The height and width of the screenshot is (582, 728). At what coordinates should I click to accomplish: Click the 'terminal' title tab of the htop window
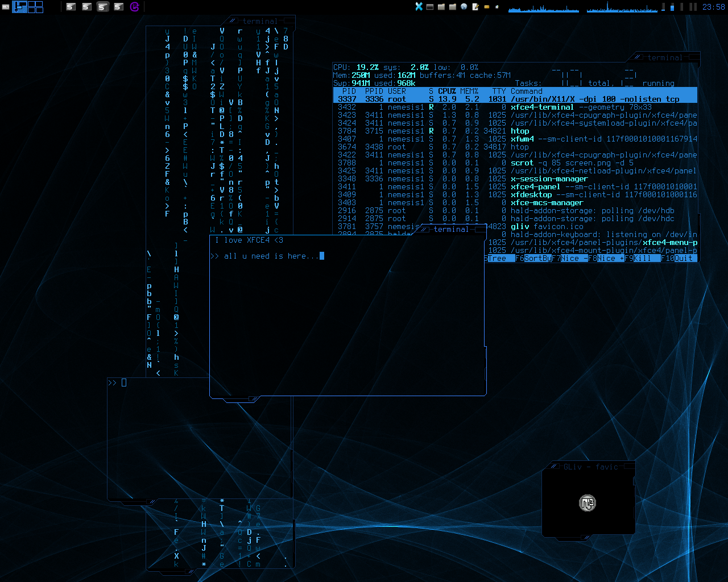pos(665,57)
